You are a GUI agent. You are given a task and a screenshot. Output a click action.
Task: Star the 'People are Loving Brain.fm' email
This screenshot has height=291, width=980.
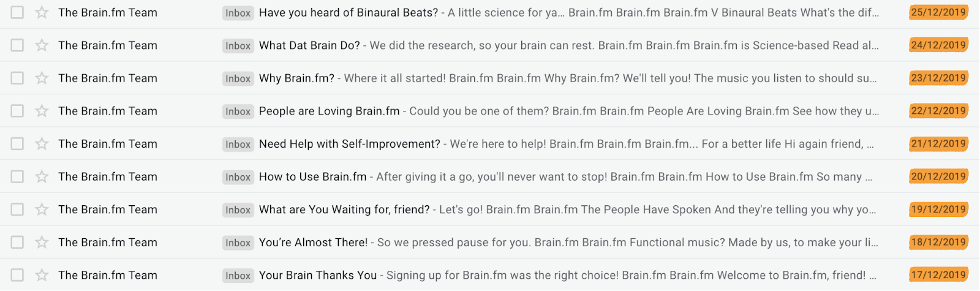(42, 111)
